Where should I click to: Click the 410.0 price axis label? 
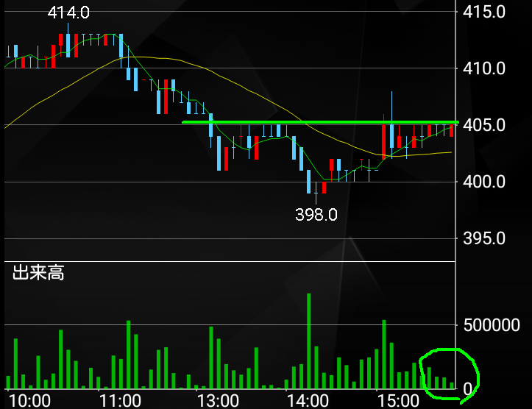pos(484,68)
